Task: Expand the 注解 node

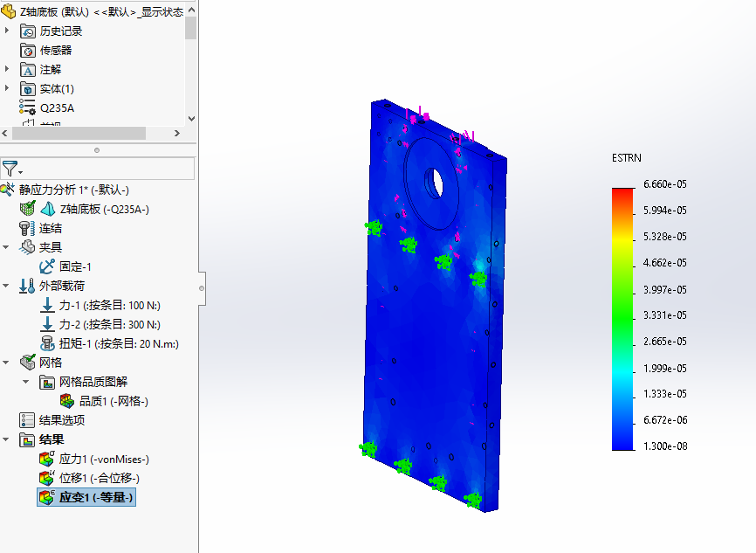Action: [7, 69]
